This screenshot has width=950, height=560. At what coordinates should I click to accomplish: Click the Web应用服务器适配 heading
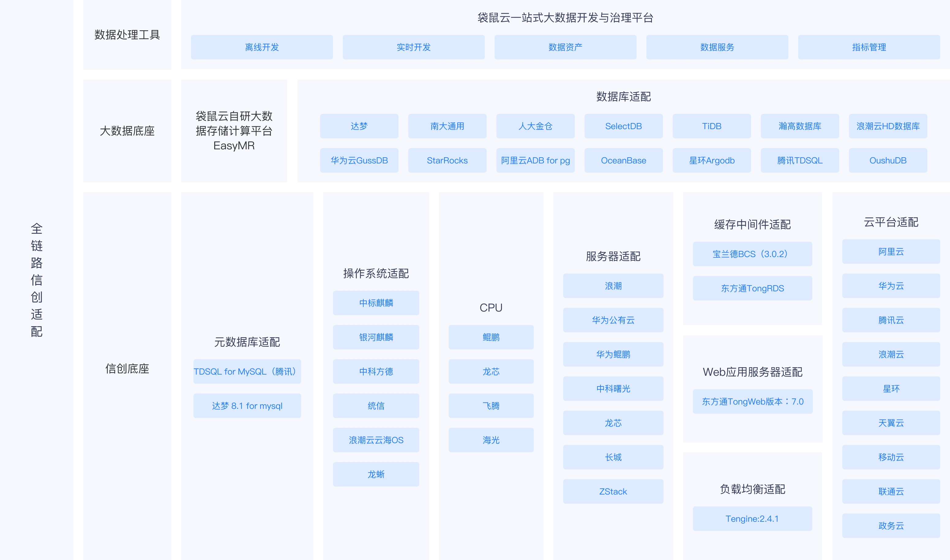click(x=752, y=372)
